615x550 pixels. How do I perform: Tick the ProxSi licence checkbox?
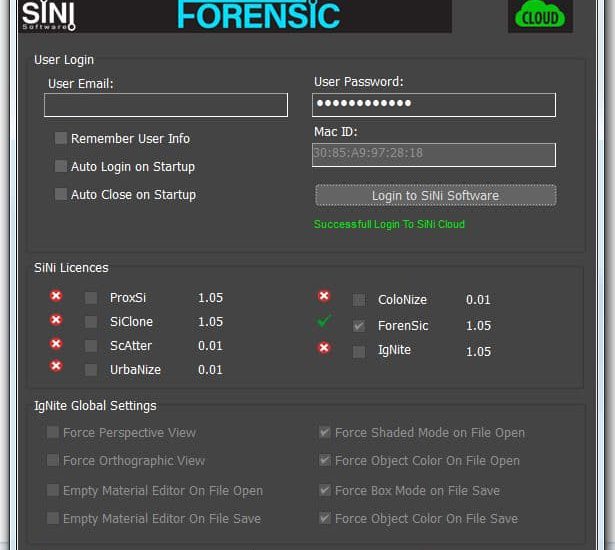91,298
